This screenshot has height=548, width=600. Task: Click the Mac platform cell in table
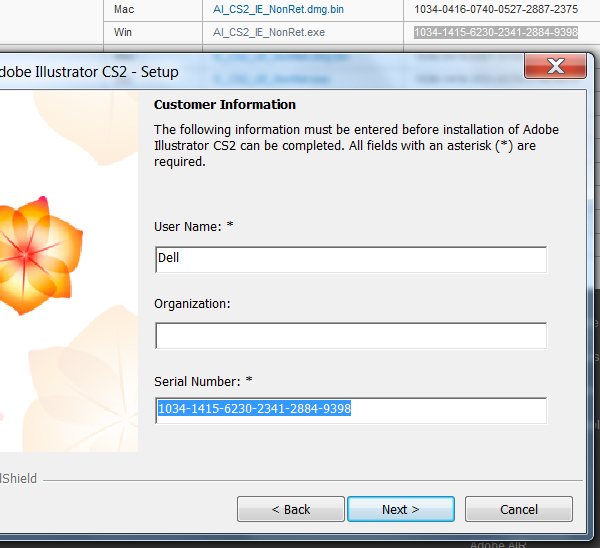click(124, 9)
